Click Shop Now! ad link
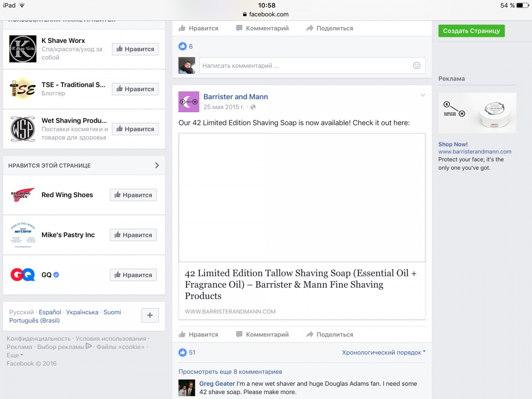 (x=453, y=144)
